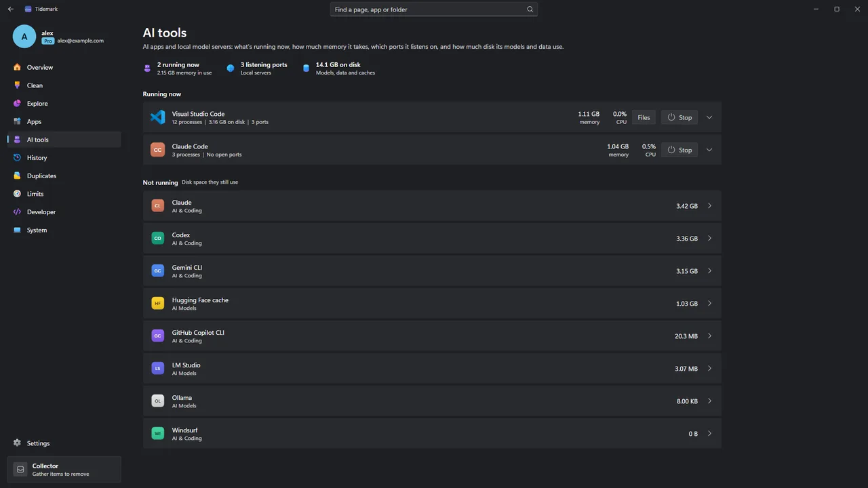
Task: Go to the Overview page
Action: [x=64, y=67]
